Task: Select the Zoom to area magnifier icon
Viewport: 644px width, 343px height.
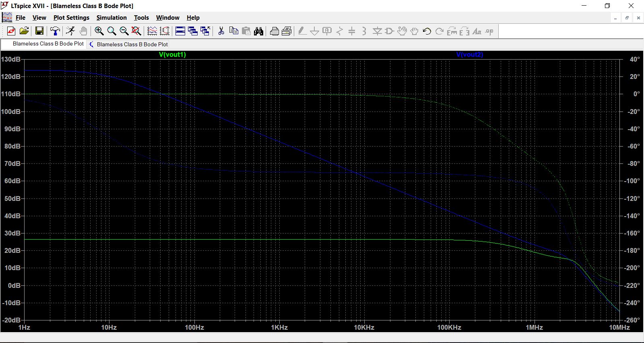Action: pos(111,31)
